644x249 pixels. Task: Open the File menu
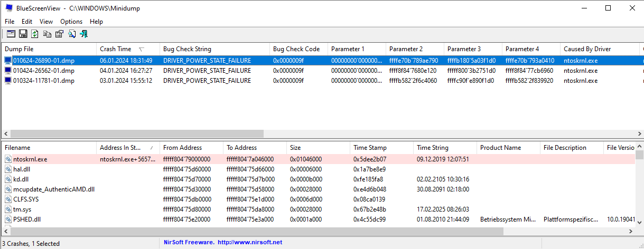[x=10, y=22]
